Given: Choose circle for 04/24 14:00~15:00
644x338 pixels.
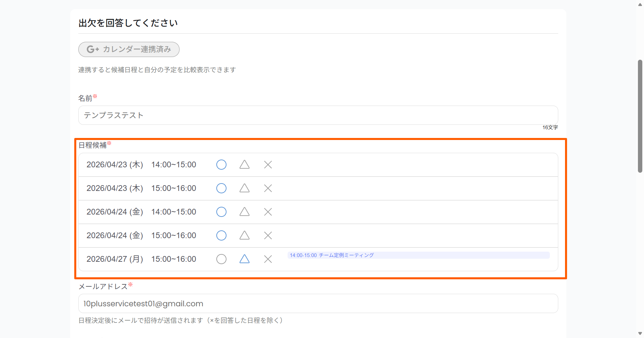Looking at the screenshot, I should coord(221,212).
